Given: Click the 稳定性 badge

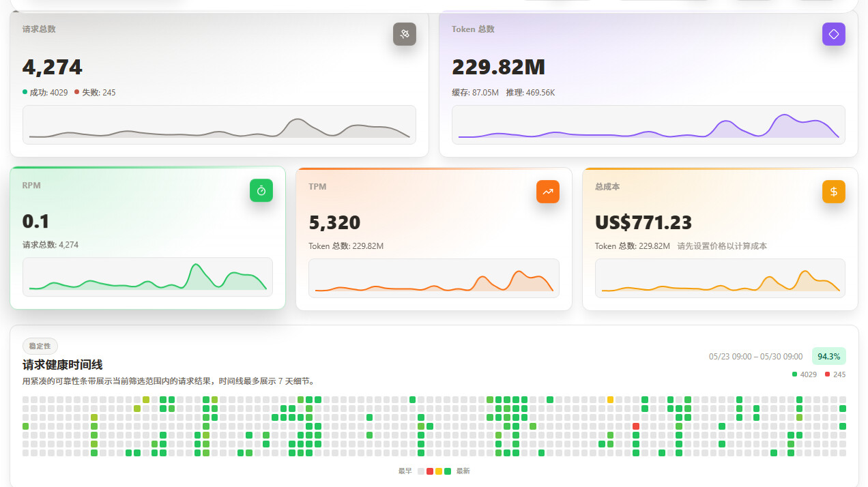Looking at the screenshot, I should pyautogui.click(x=40, y=346).
